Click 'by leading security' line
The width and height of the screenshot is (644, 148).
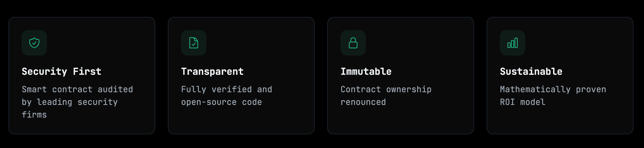click(70, 102)
